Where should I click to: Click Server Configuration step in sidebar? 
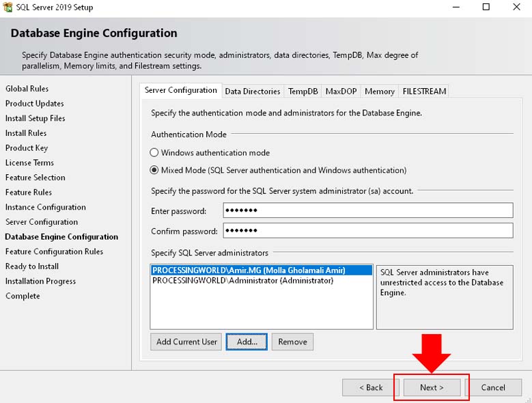point(42,222)
